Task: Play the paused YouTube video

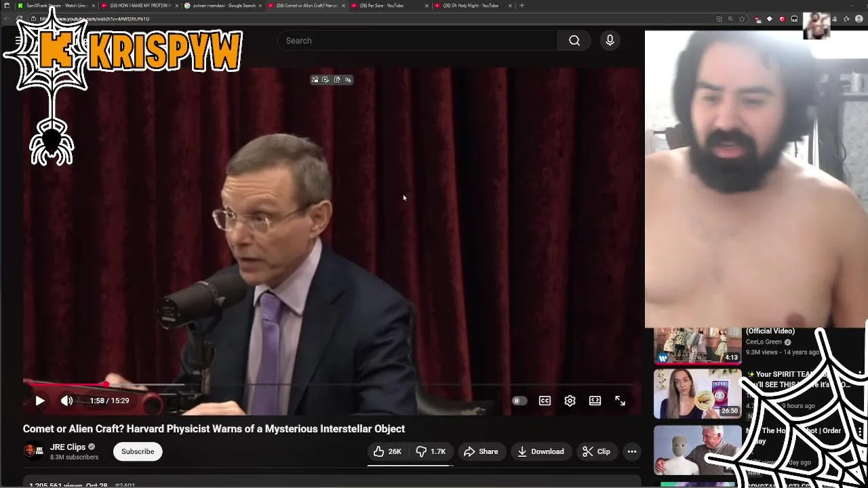Action: 39,401
